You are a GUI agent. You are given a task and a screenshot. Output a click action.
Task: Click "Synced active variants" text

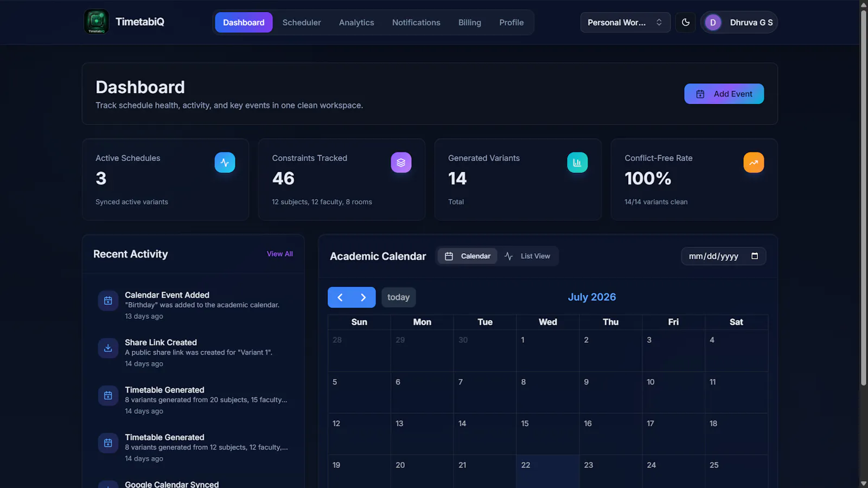point(132,202)
